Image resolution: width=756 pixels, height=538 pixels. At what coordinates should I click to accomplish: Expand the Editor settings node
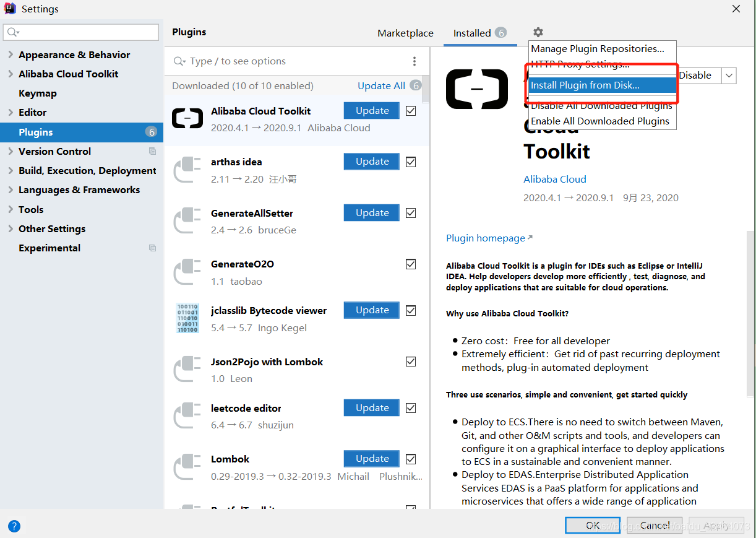pos(11,112)
